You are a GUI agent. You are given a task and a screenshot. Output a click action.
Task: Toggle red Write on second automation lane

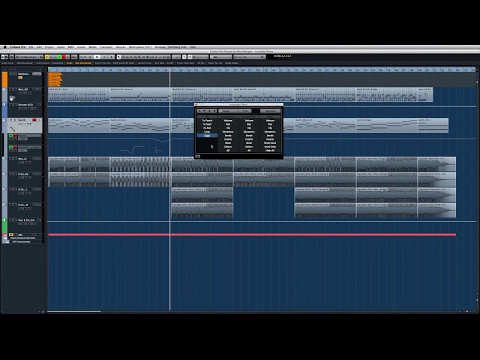point(15,147)
